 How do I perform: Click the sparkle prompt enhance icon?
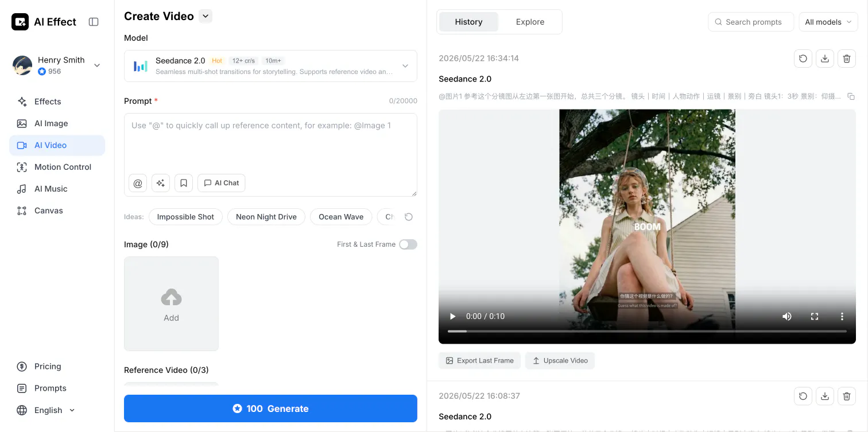click(x=161, y=183)
